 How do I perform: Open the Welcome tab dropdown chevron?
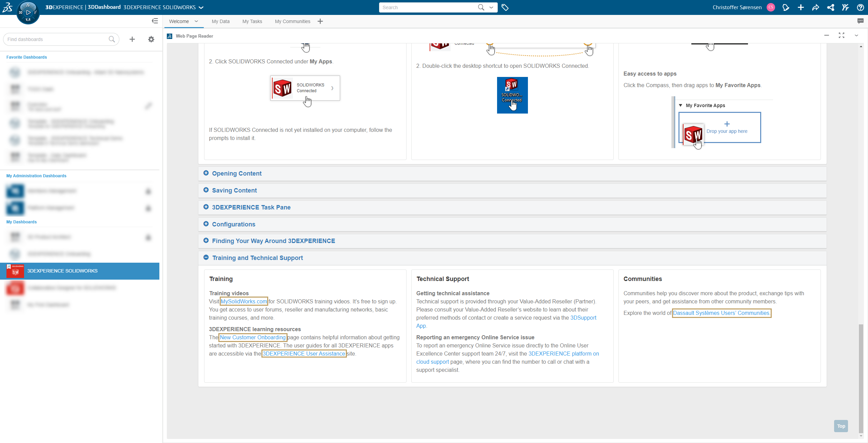coord(196,21)
